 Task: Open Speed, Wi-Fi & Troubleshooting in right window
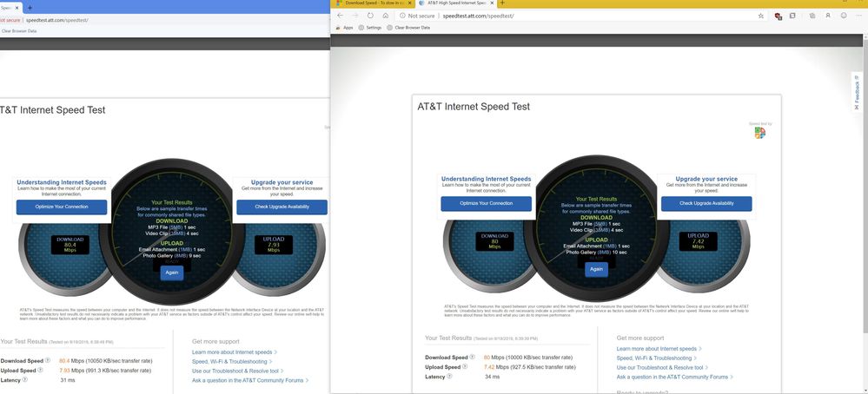[x=657, y=358]
